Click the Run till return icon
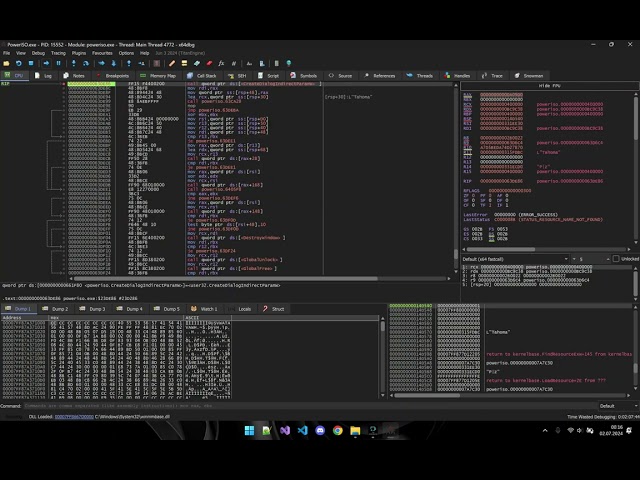 [129, 63]
